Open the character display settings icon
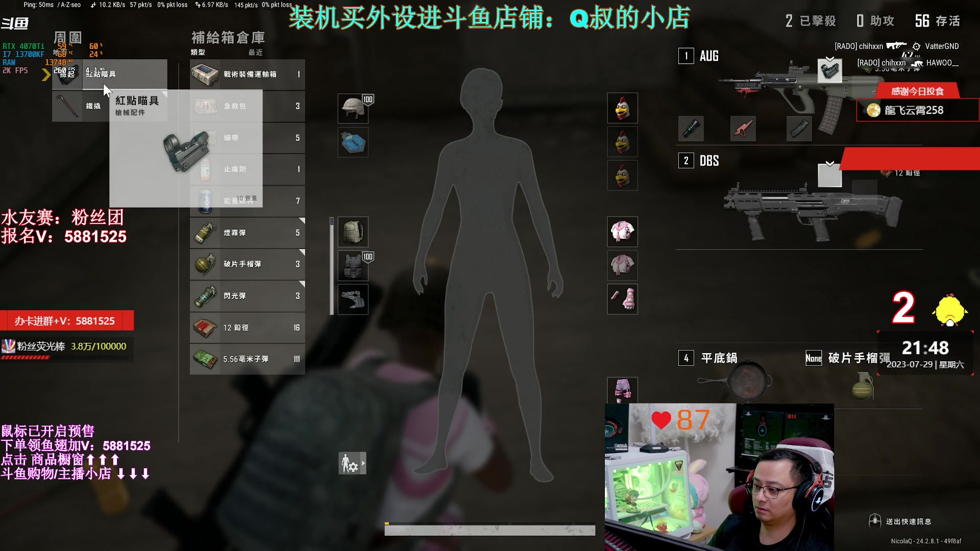Image resolution: width=980 pixels, height=551 pixels. [349, 464]
